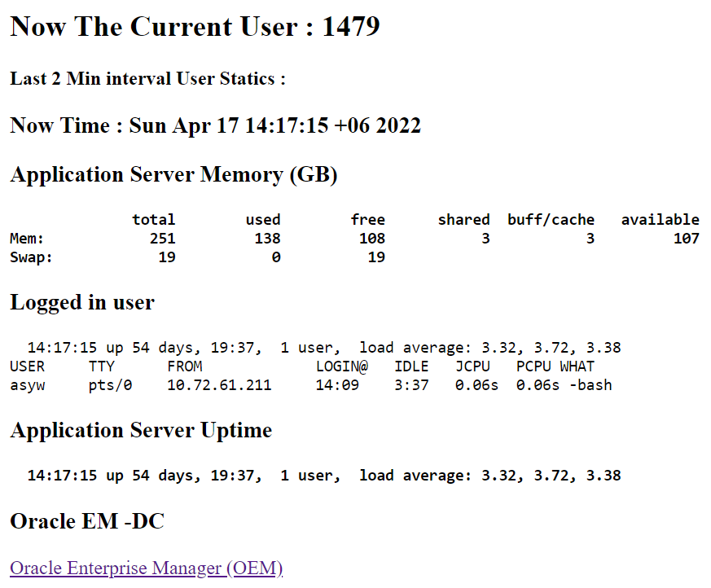This screenshot has height=588, width=711.
Task: Click the login time 14:09
Action: pos(337,385)
